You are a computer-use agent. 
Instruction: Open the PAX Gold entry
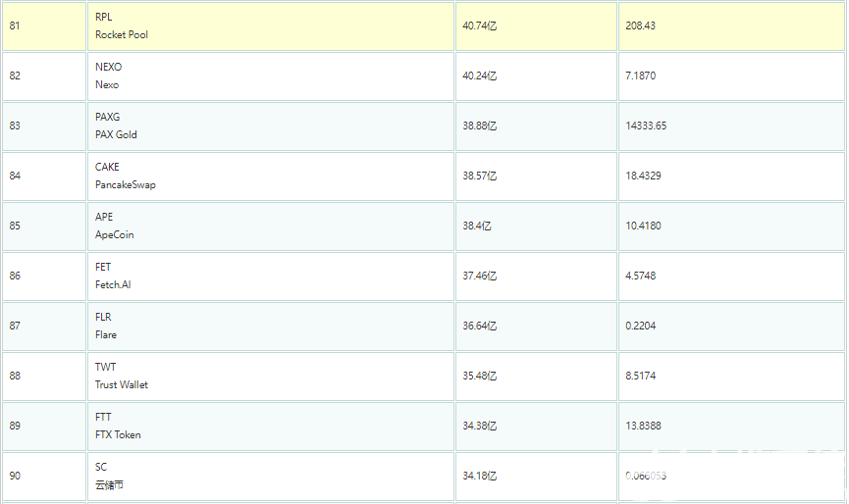pos(116,134)
